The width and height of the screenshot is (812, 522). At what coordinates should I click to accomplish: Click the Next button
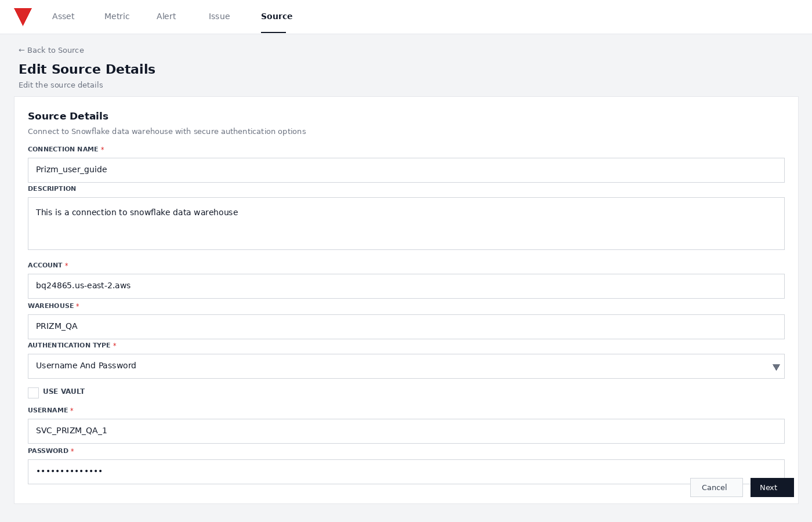[772, 487]
